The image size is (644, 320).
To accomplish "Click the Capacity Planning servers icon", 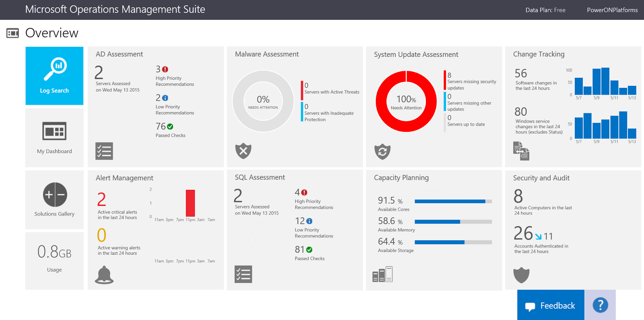I will 382,274.
